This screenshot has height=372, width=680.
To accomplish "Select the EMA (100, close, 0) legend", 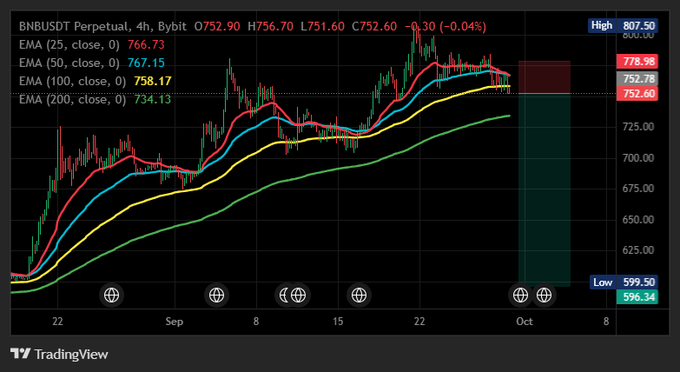I will tap(72, 82).
